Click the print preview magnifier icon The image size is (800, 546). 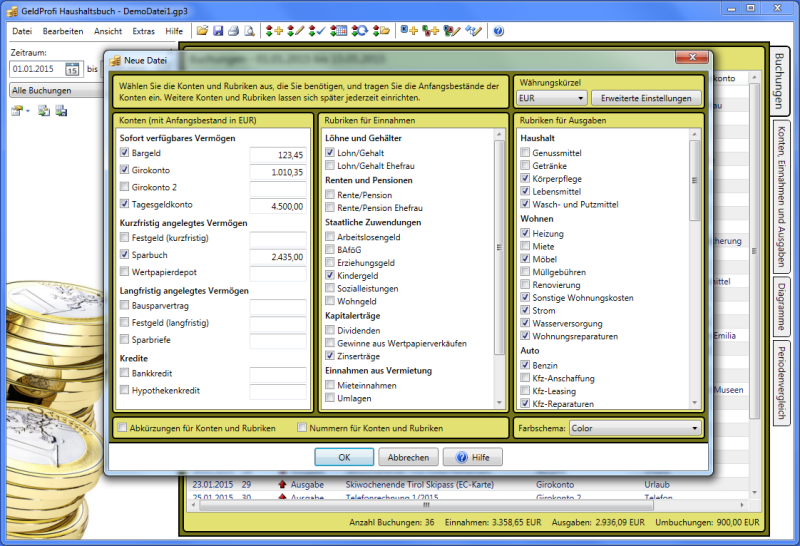(250, 31)
